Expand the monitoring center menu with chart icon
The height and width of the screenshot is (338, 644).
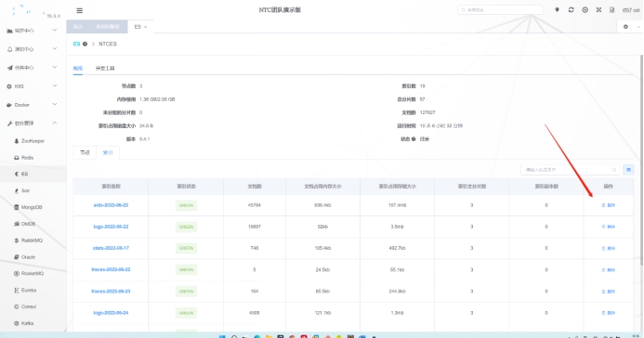click(32, 31)
